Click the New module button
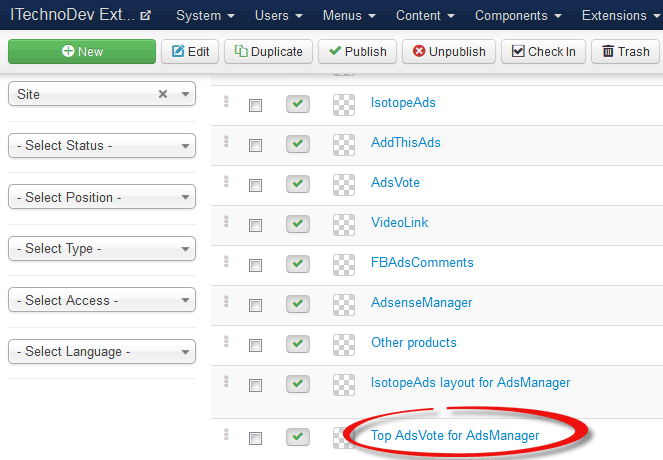The image size is (663, 460). (x=82, y=52)
